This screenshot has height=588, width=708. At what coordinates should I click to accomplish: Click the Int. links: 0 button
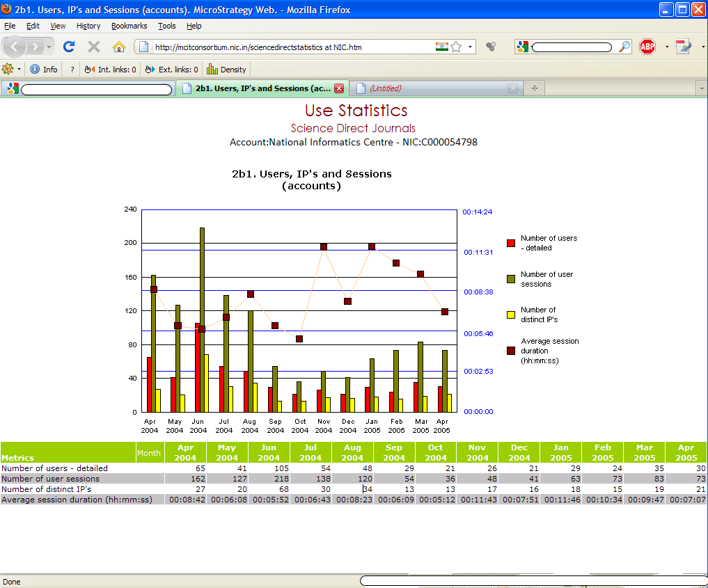[x=110, y=70]
